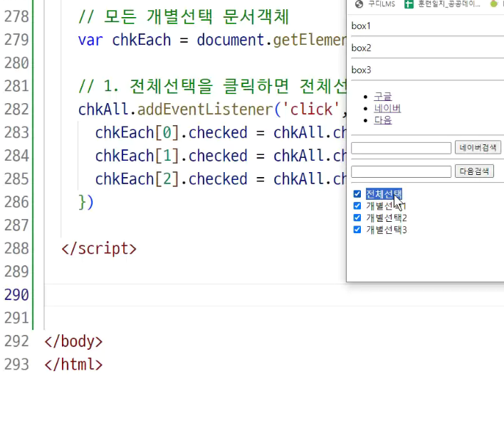Place cursor on the closing </script> tag
This screenshot has height=443, width=504.
(x=99, y=249)
